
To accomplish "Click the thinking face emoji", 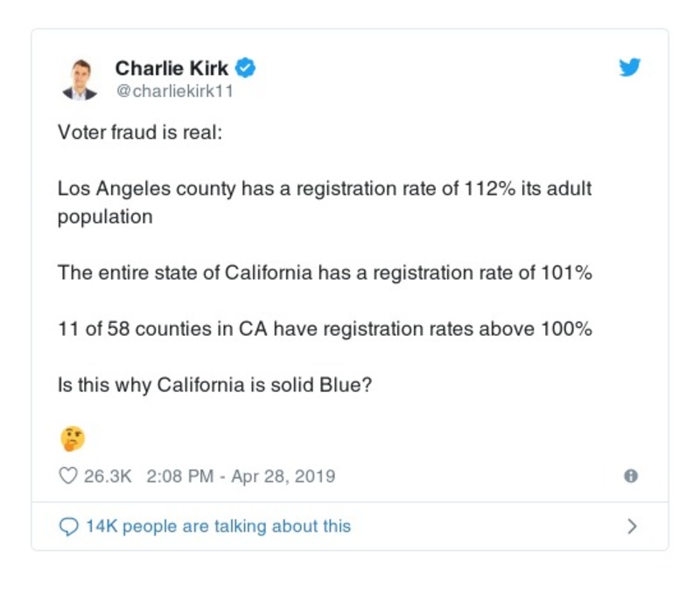I will 72,437.
